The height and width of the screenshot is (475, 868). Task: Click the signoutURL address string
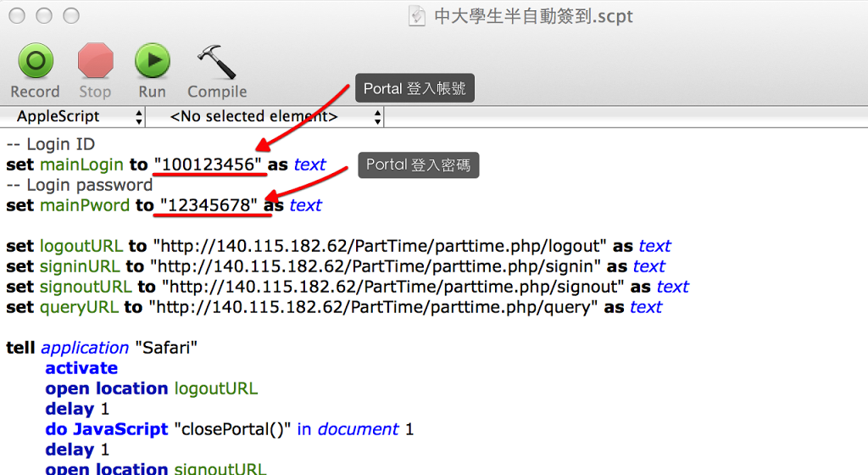[x=392, y=287]
